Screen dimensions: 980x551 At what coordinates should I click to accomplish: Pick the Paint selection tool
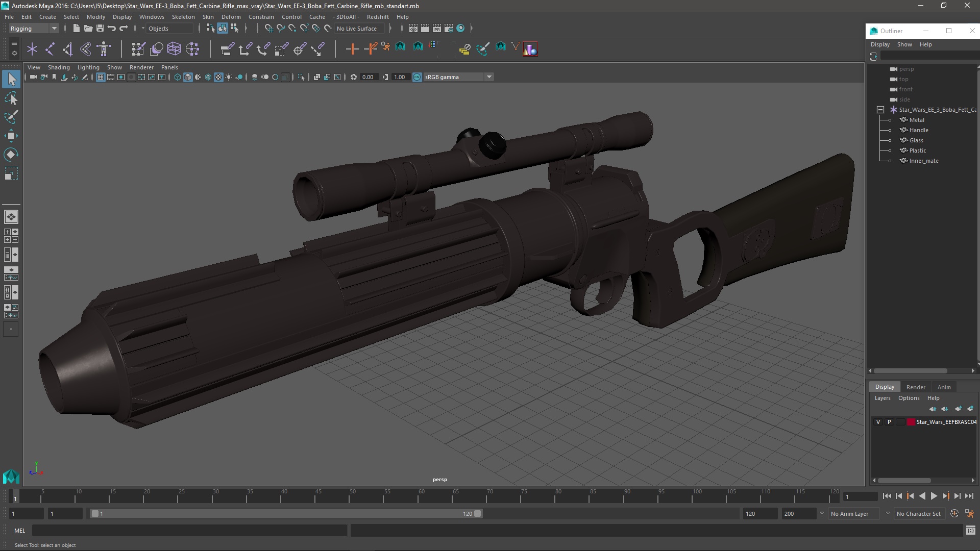[x=11, y=117]
